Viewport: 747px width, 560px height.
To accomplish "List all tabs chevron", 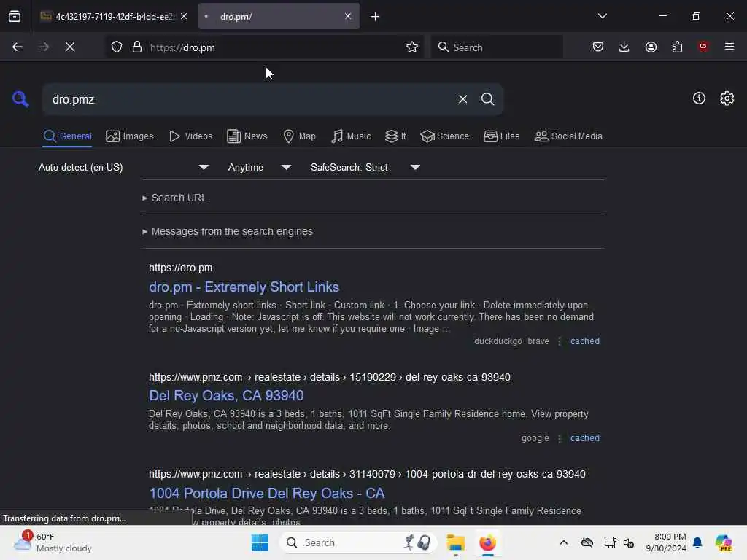I will tap(602, 16).
